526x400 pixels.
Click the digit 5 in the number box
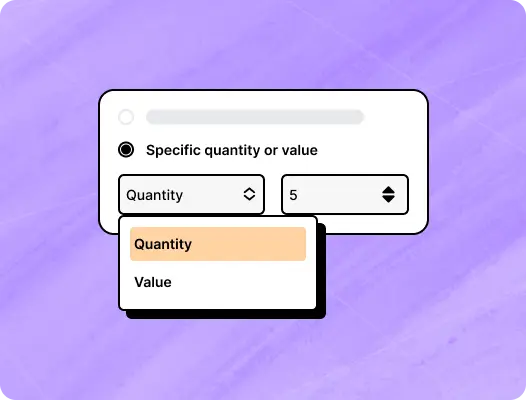click(293, 195)
